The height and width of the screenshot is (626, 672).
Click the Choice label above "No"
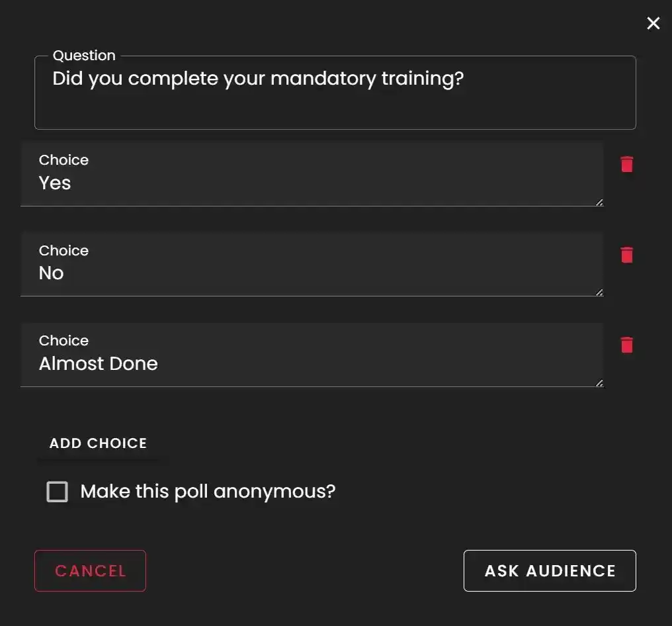(63, 250)
